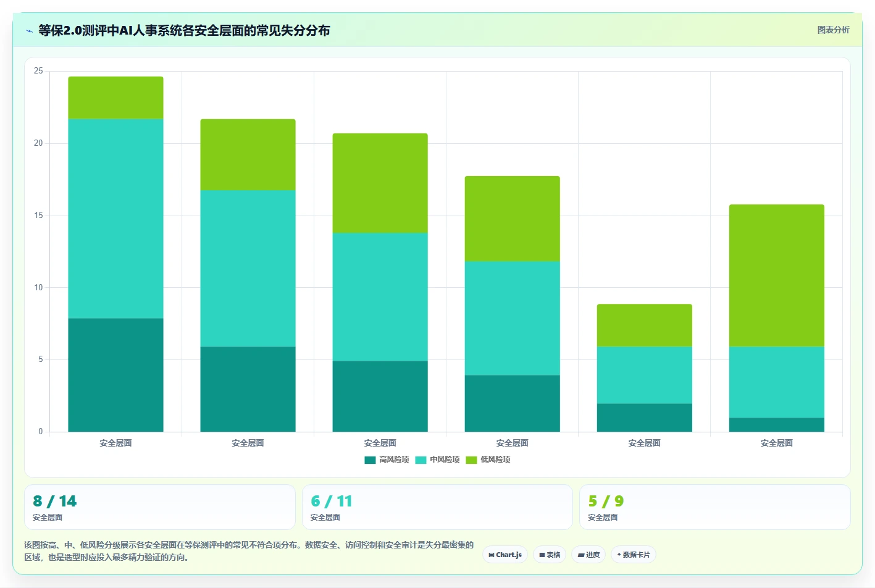The width and height of the screenshot is (875, 588).
Task: Toggle the 高风险项 legend entry
Action: click(387, 460)
